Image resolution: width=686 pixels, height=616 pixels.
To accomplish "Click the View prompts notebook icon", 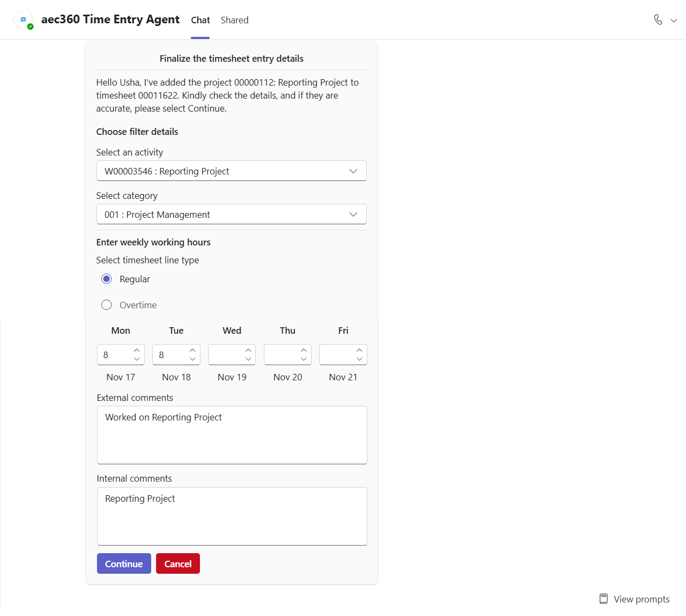I will click(603, 599).
